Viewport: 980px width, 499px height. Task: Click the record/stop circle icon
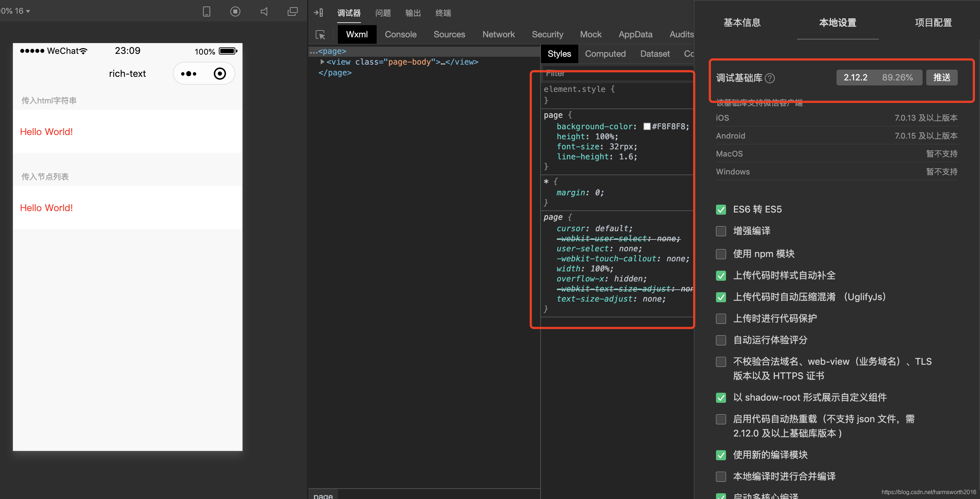pos(235,11)
